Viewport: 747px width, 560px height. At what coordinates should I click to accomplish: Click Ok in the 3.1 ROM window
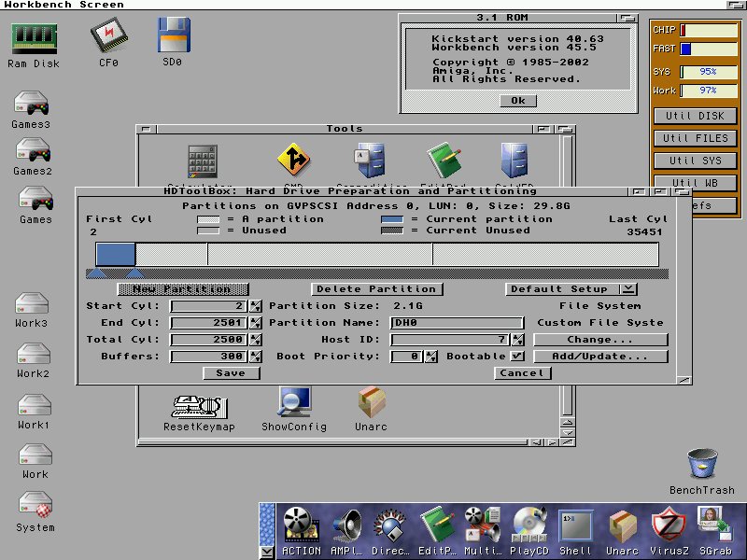tap(518, 101)
